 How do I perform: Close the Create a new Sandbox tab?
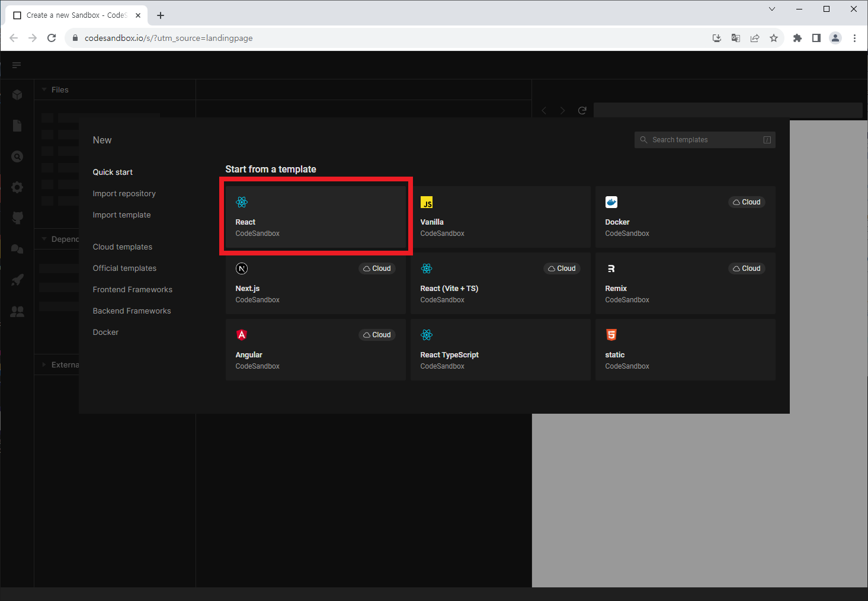tap(138, 15)
